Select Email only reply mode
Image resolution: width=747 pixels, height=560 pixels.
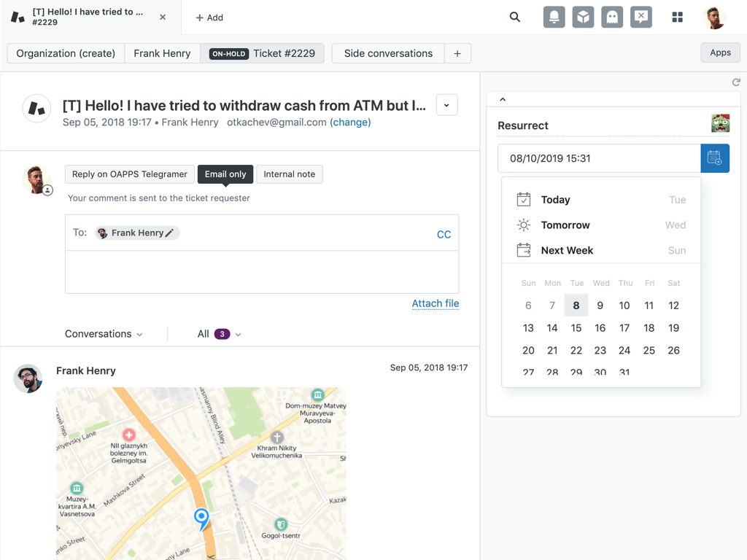tap(225, 174)
